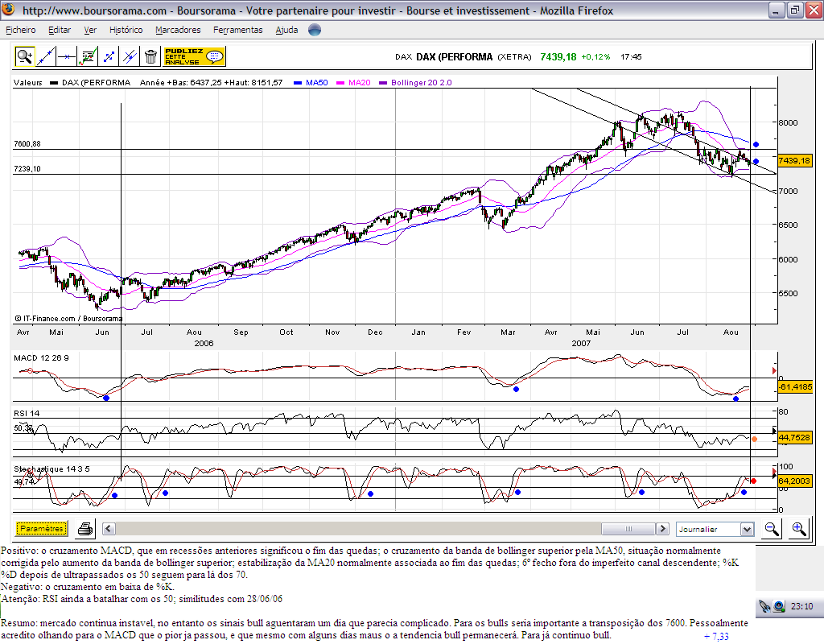Click the horizontal scrollbar thumb
Viewport: 824px width, 644px height.
pos(628,528)
